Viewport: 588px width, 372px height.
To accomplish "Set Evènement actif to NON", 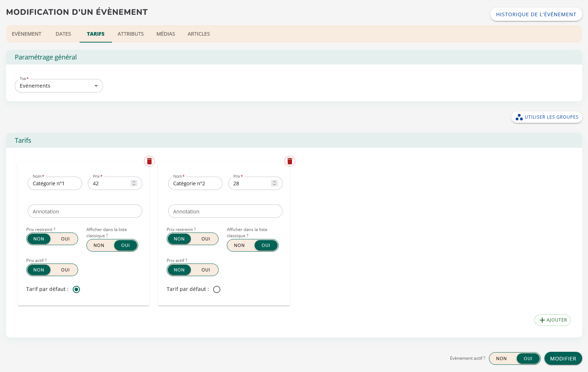I will pyautogui.click(x=501, y=359).
